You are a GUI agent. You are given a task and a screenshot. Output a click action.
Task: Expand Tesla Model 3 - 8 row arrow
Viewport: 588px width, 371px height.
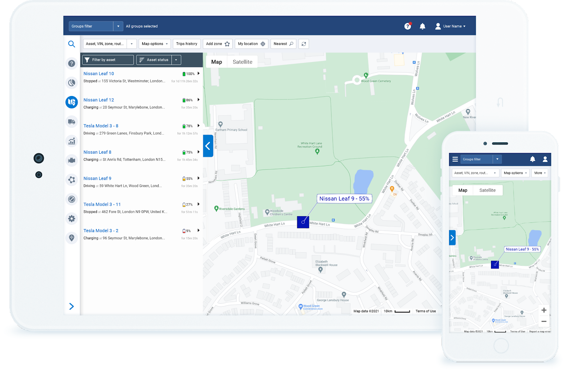click(198, 126)
